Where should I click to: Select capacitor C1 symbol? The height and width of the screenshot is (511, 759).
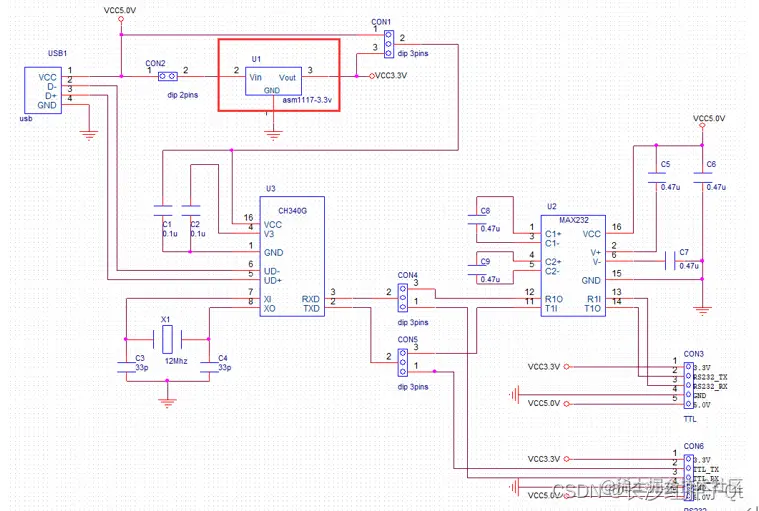click(163, 210)
